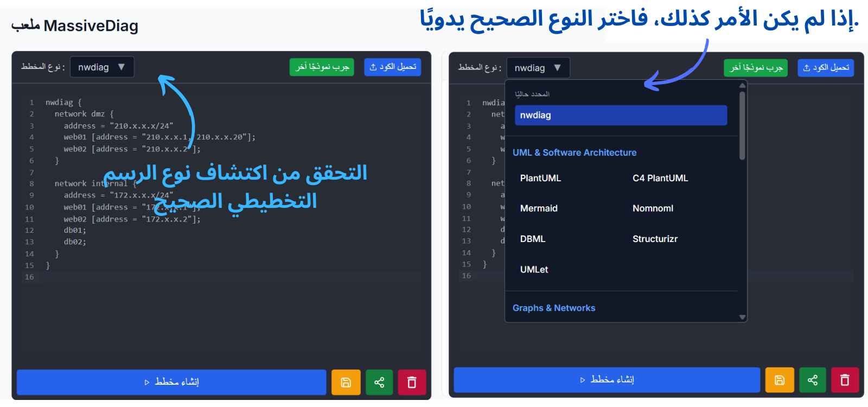868x407 pixels.
Task: Click جرب نموذجًا آخر button in left panel
Action: 322,67
